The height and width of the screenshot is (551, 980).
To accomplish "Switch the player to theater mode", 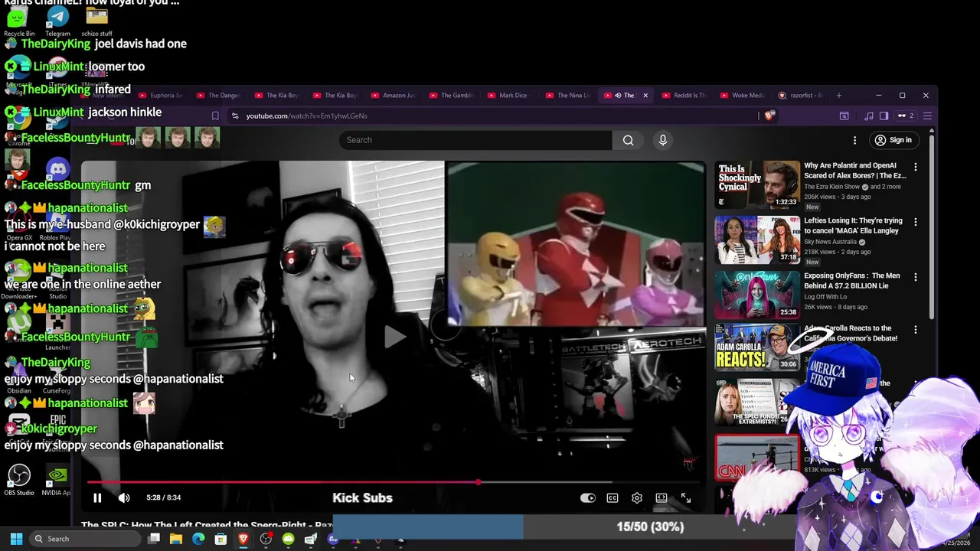I will [x=661, y=497].
